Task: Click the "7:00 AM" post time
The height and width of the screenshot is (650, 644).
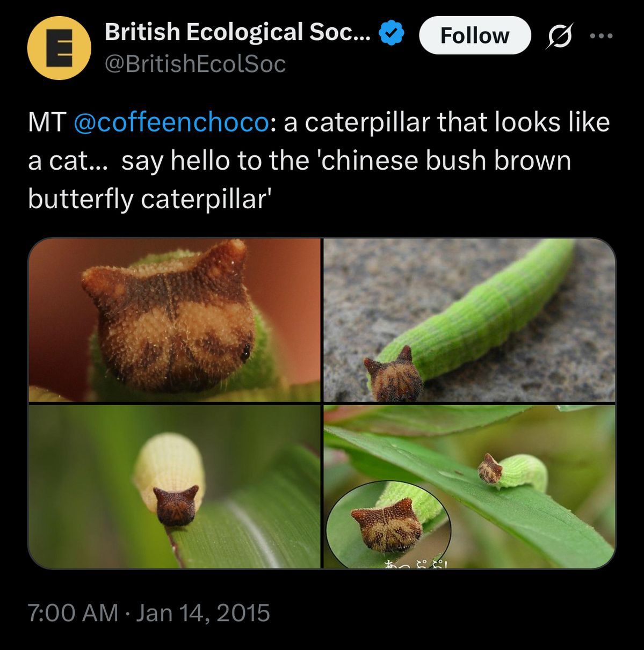Action: 73,613
